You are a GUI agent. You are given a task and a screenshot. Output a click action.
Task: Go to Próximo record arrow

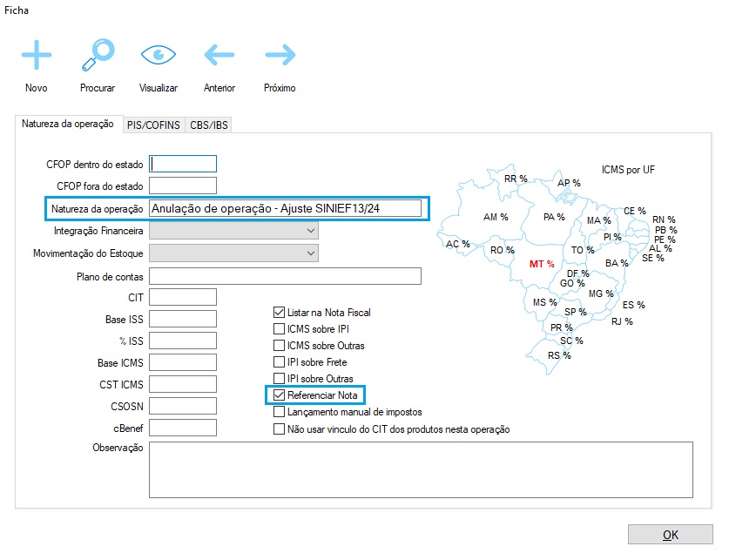(280, 55)
